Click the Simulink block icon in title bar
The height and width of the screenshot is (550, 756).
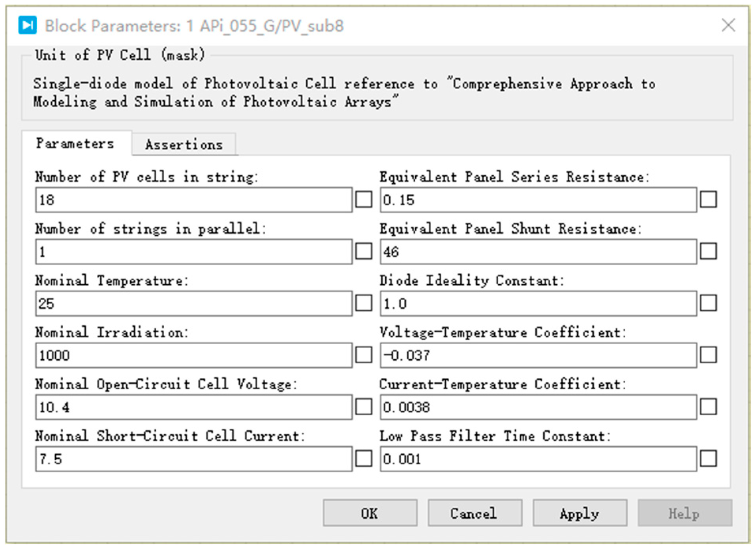tap(27, 25)
